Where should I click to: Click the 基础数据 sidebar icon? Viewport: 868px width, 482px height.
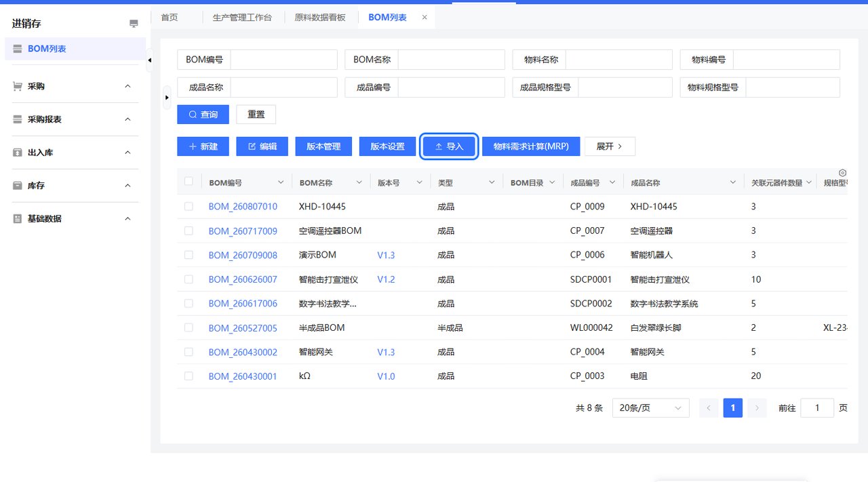point(17,219)
